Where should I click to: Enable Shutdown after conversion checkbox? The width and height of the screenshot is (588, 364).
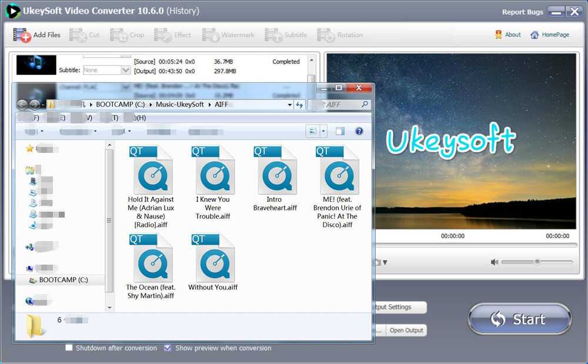pos(69,348)
